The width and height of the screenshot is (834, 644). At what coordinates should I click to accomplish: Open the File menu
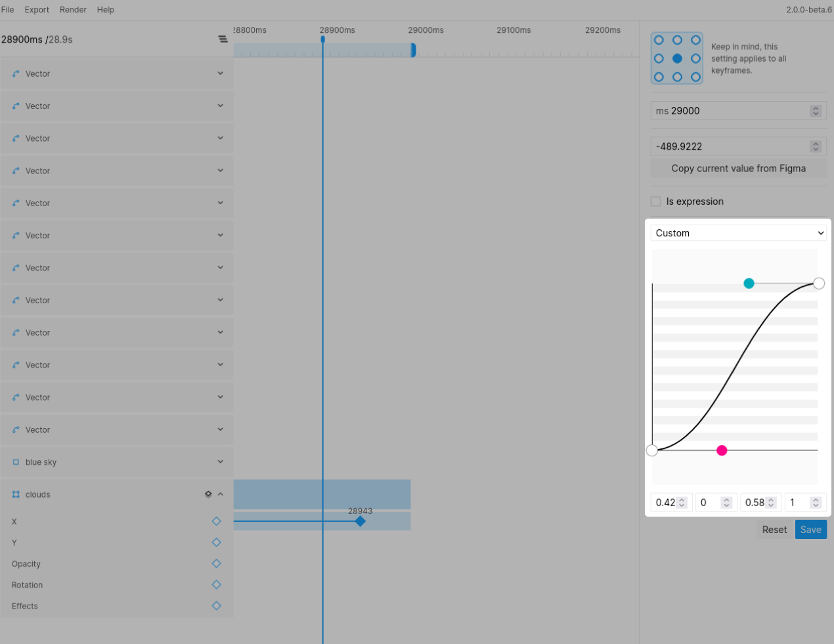(x=8, y=10)
